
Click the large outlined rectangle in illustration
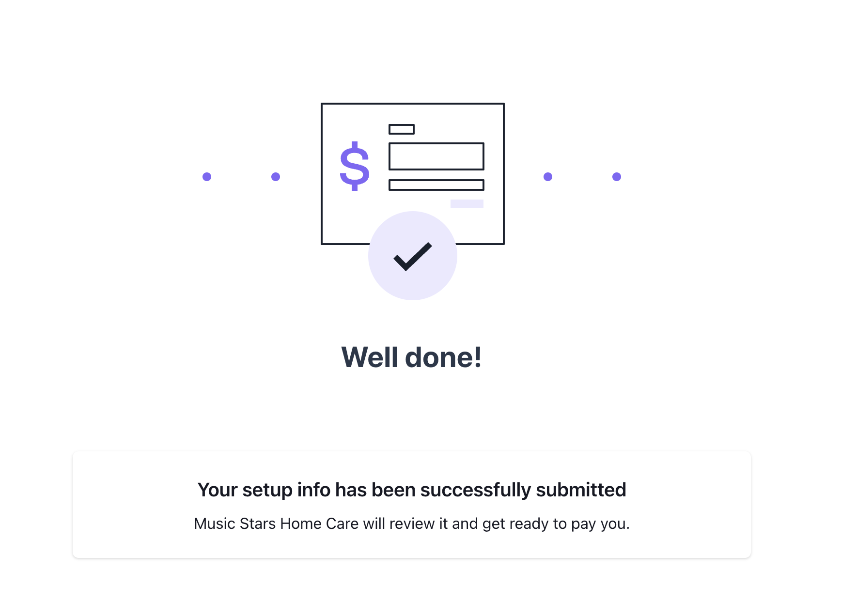[x=436, y=156]
